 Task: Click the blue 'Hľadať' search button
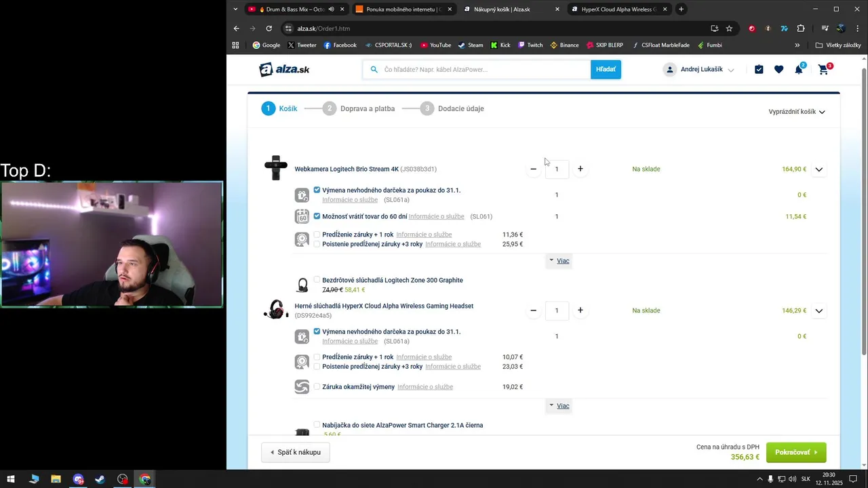[606, 69]
